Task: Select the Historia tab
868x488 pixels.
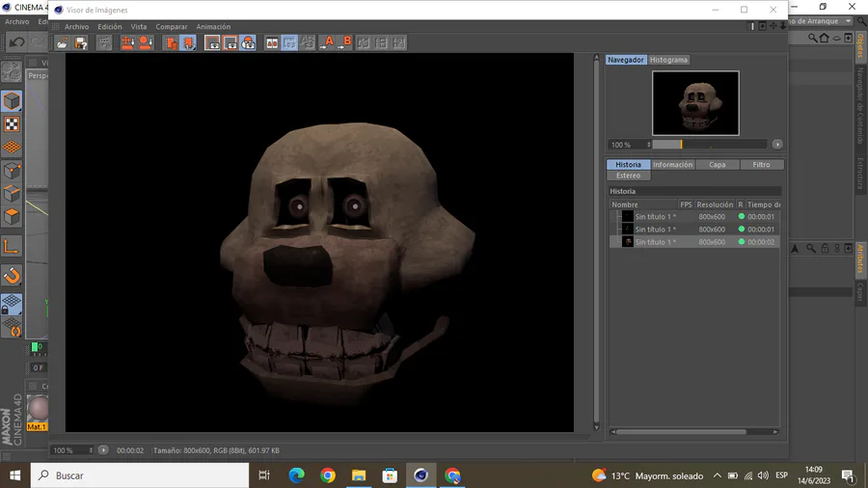Action: point(628,164)
